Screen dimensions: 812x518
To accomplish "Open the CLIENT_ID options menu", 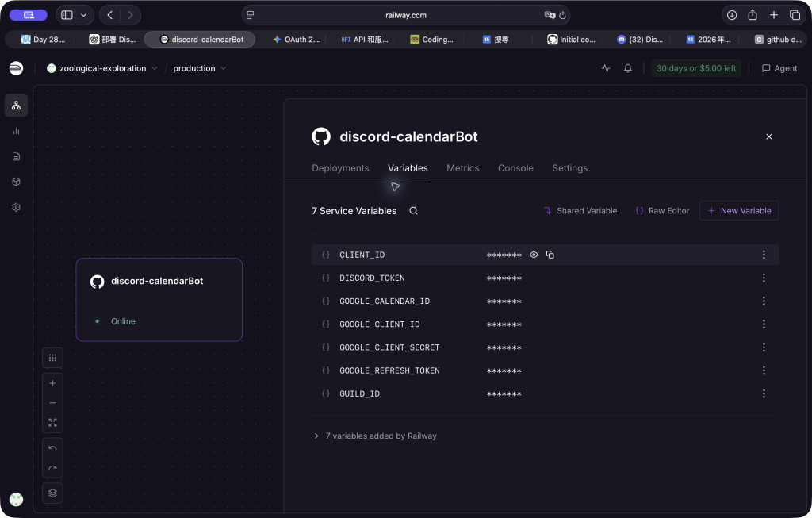I will [x=764, y=255].
